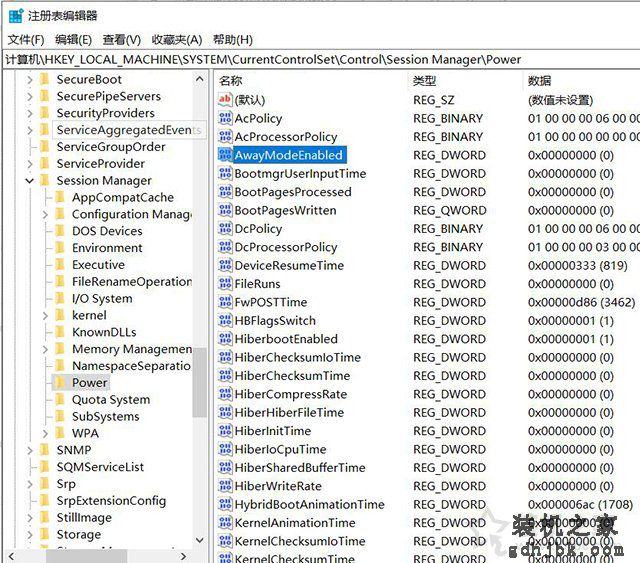Screen dimensions: 640x563
Task: Open the 编辑(E) menu
Action: [73, 40]
